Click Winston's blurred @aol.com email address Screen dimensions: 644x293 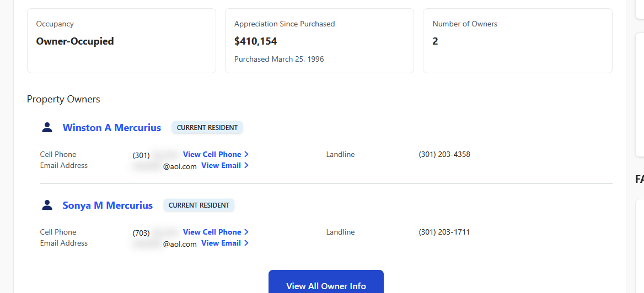tap(164, 166)
